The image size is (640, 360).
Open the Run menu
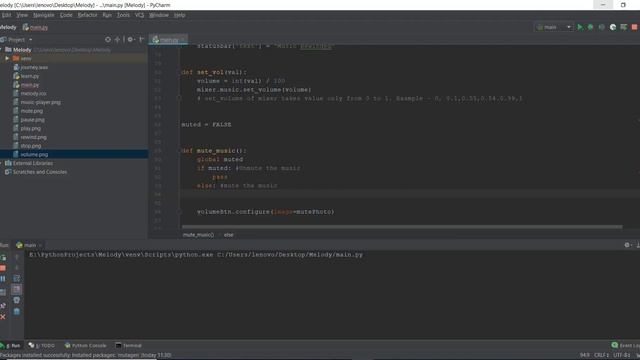(x=107, y=15)
